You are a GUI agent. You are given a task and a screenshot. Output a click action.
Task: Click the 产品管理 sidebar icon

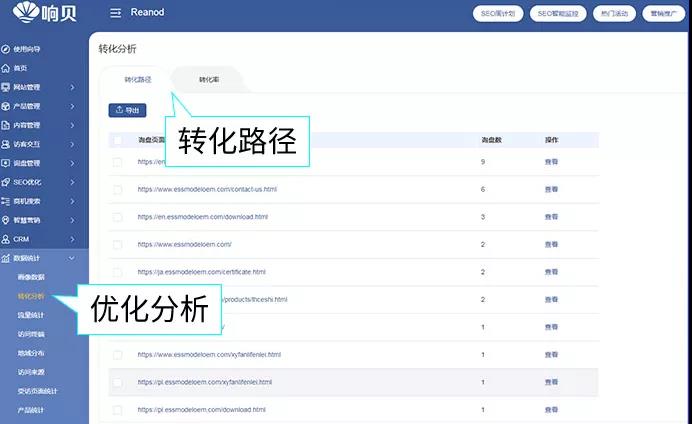[6, 106]
